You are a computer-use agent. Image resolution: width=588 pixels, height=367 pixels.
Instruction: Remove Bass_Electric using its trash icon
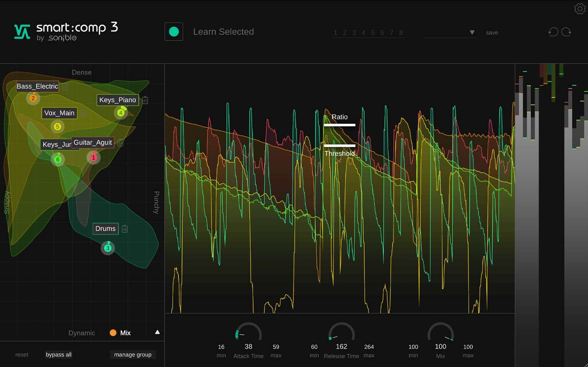tap(65, 87)
